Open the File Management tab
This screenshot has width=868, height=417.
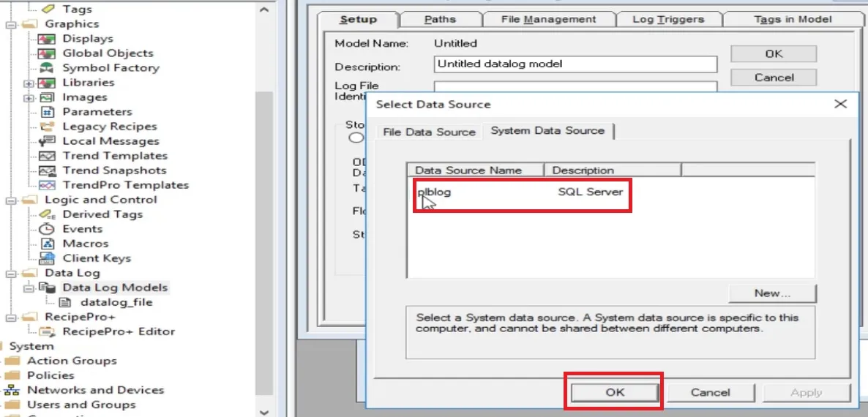[548, 19]
